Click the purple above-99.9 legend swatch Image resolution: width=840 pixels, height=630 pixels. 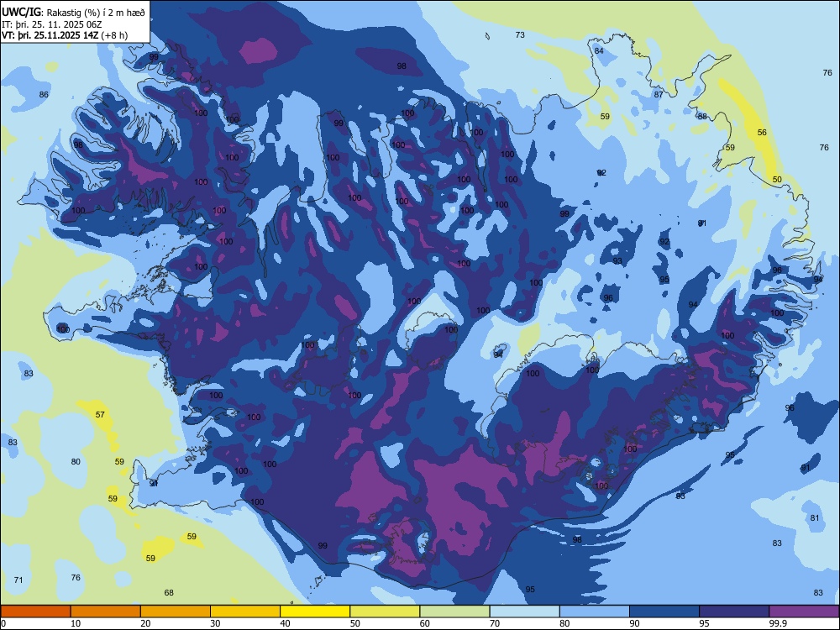click(804, 612)
